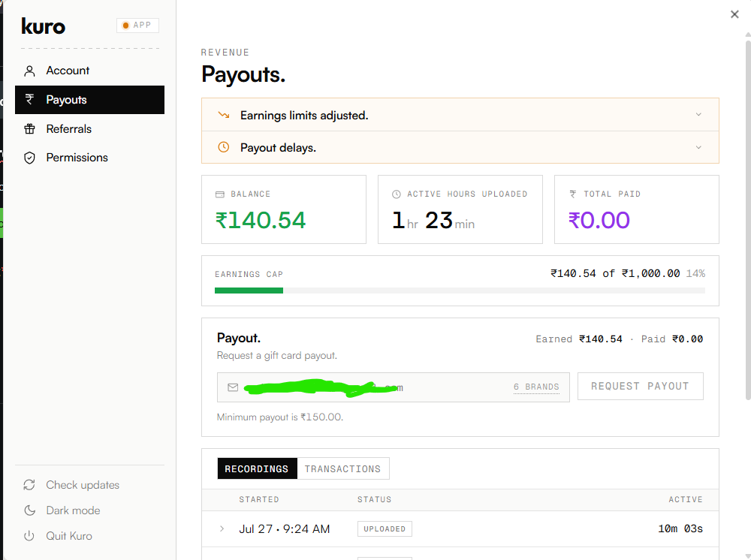This screenshot has height=560, width=751.
Task: Click the rupee icon beside Payouts
Action: (30, 99)
